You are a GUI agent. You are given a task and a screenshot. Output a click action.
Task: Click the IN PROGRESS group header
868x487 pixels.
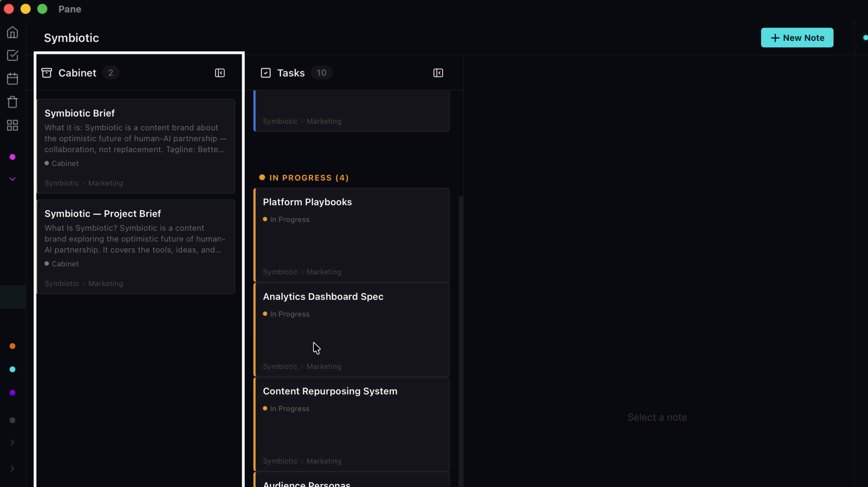304,178
